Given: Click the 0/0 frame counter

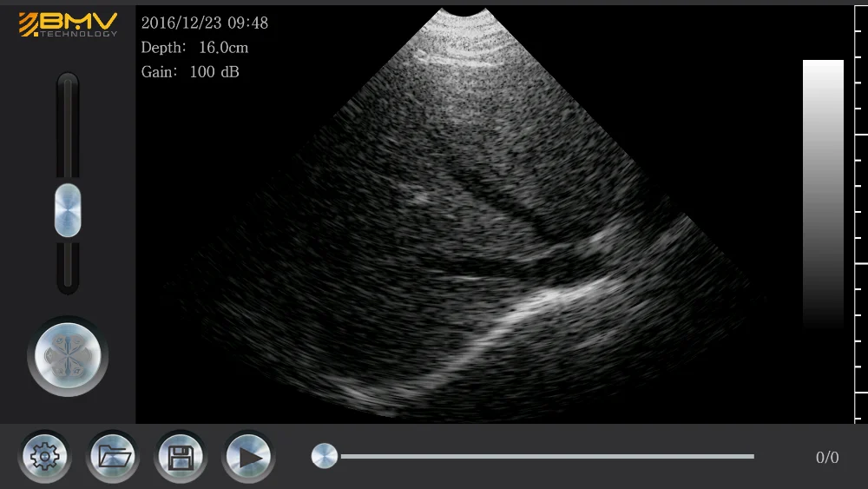Looking at the screenshot, I should click(x=827, y=458).
